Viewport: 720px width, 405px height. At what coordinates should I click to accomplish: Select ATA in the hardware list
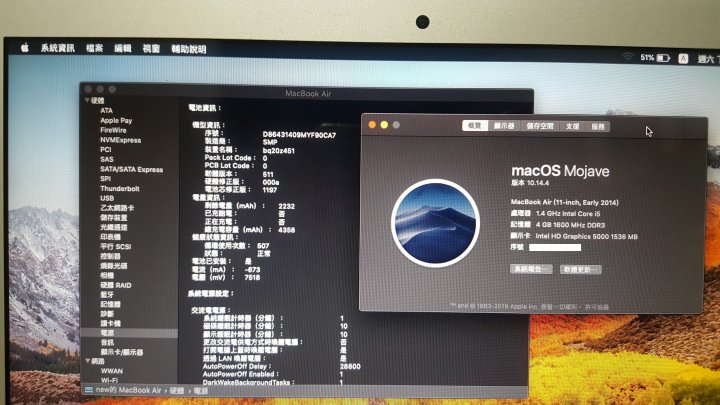[107, 111]
